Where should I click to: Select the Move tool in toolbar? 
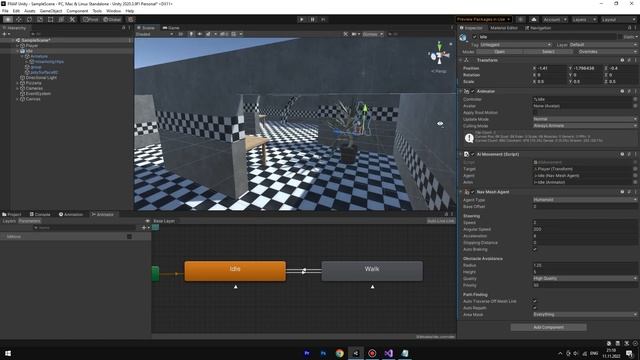pos(19,19)
